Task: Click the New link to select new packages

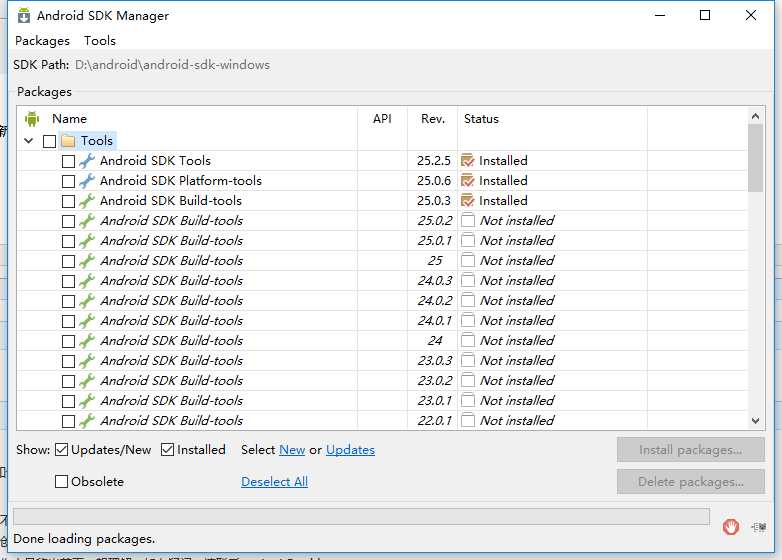Action: 292,450
